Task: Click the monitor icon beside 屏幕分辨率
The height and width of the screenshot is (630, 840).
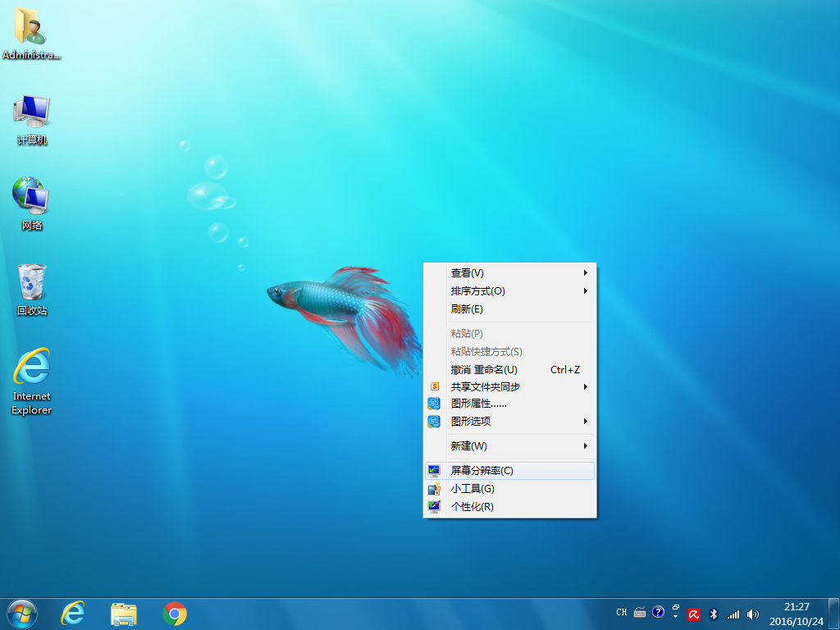Action: click(434, 470)
